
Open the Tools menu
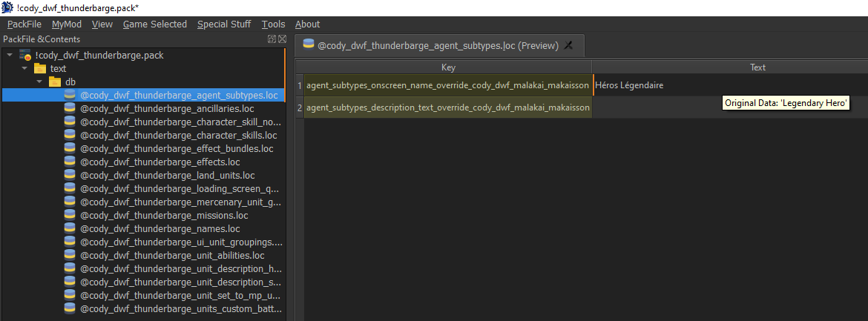click(x=274, y=24)
